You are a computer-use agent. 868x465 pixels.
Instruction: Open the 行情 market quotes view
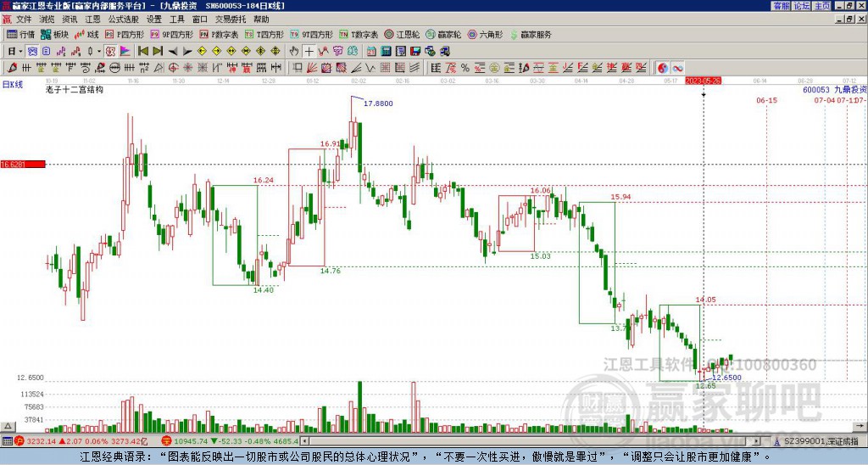[x=20, y=34]
